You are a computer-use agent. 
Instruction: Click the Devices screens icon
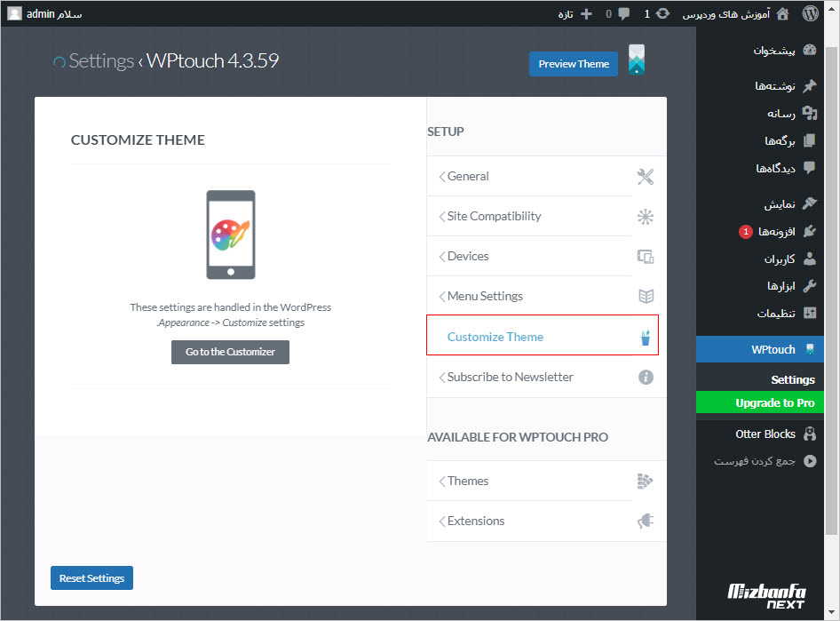tap(645, 257)
